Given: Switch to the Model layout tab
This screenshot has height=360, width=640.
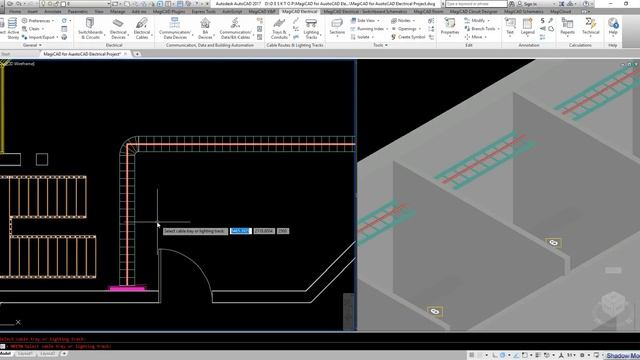Looking at the screenshot, I should (6, 353).
